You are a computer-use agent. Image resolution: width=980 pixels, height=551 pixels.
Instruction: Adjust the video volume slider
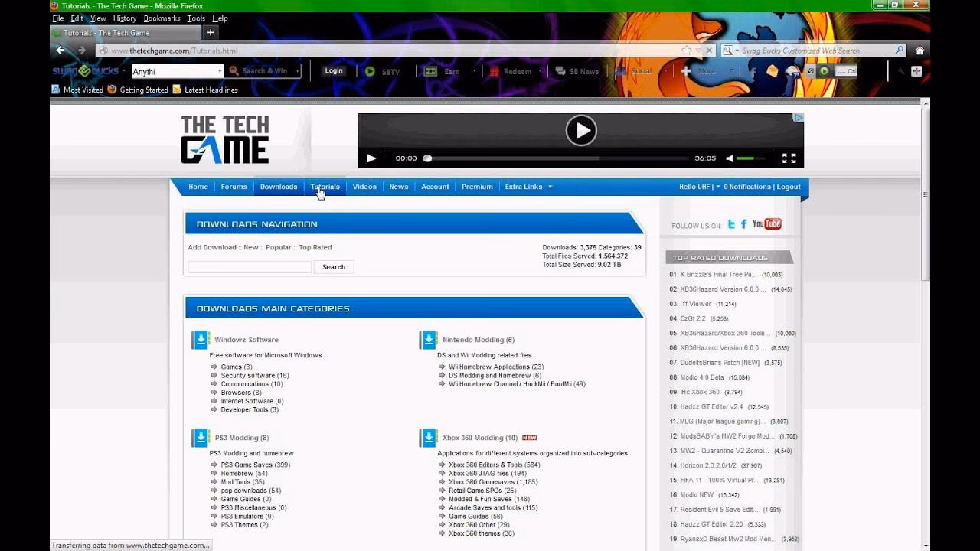[751, 158]
